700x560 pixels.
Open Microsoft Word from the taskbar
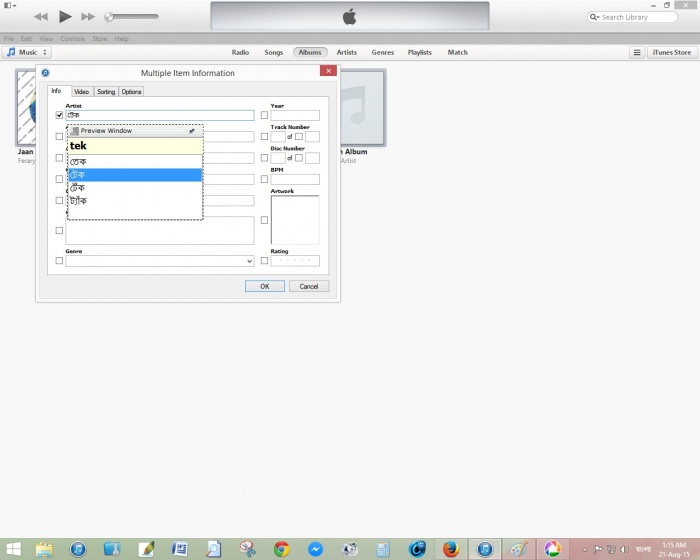click(179, 549)
